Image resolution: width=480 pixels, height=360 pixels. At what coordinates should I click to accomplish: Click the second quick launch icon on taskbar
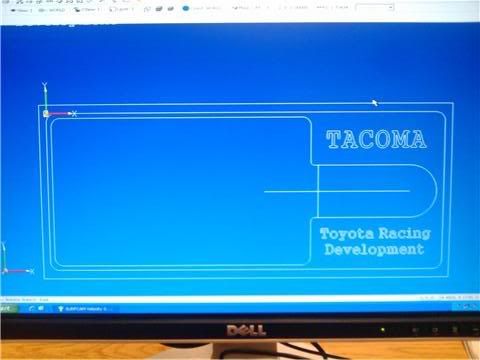click(41, 309)
